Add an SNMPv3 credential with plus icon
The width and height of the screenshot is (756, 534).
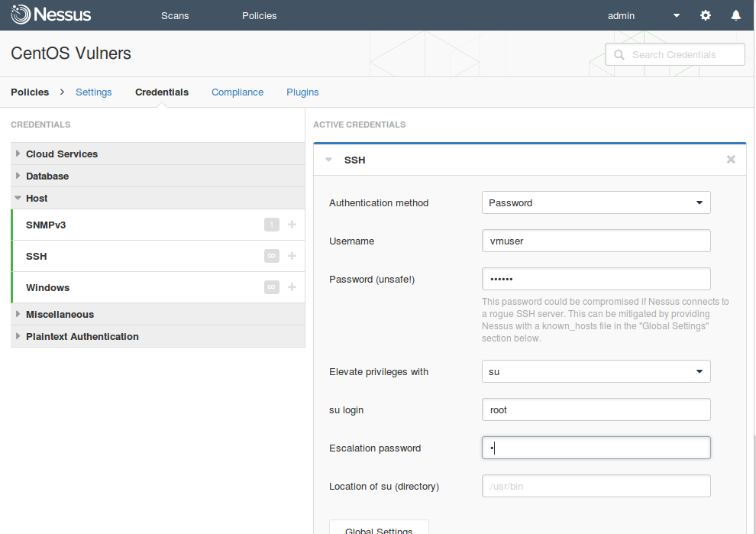[x=292, y=225]
